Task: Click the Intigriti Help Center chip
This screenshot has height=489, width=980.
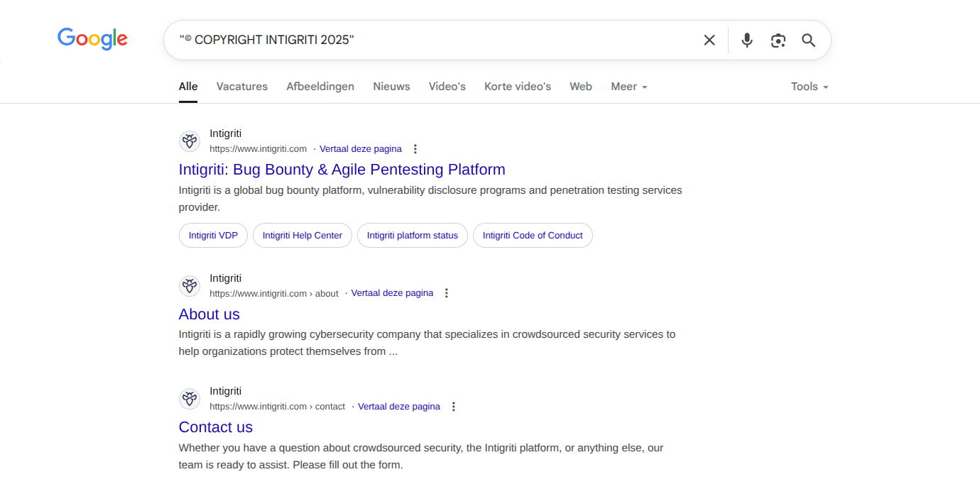Action: coord(303,236)
